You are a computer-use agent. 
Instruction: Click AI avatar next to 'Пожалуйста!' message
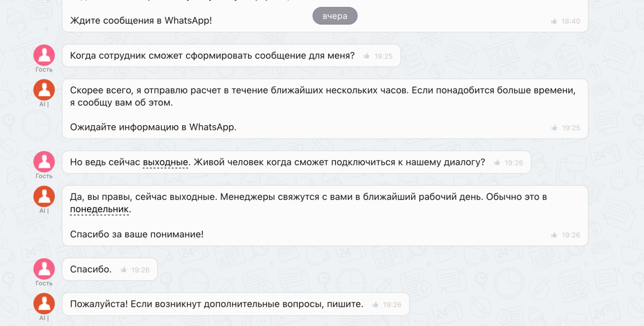[44, 303]
